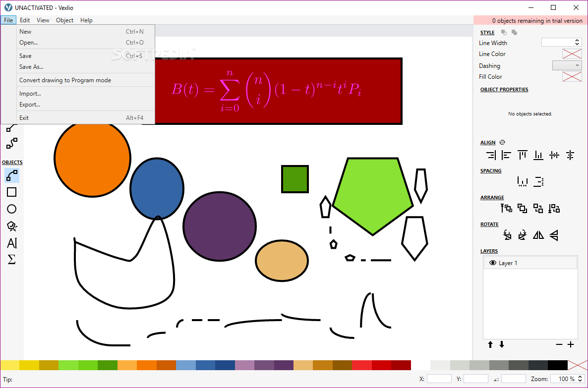The height and width of the screenshot is (388, 588).
Task: Choose Save from the File menu
Action: coord(85,56)
